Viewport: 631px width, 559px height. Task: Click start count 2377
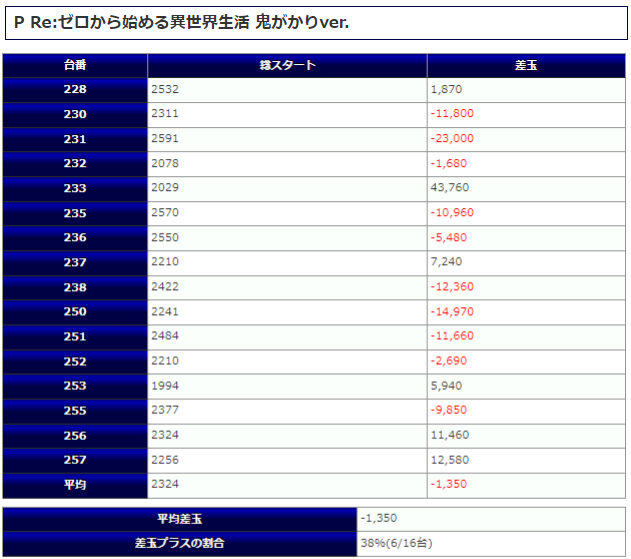point(165,410)
